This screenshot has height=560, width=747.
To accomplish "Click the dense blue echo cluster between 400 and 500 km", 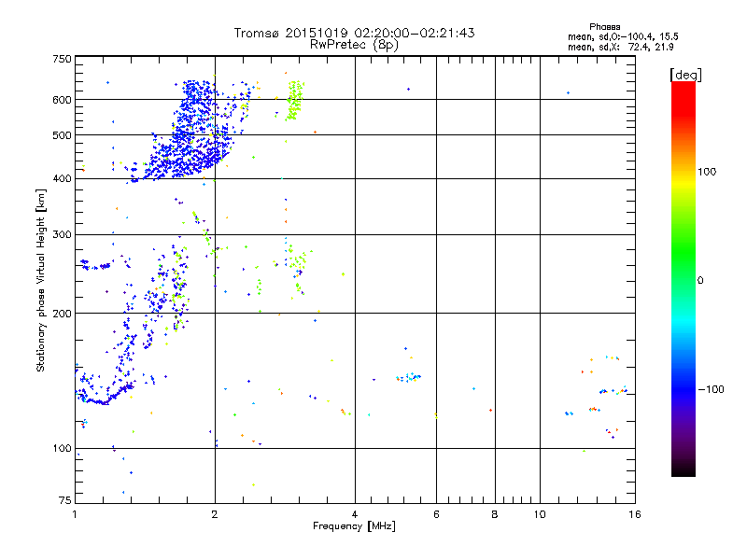I will click(x=190, y=157).
